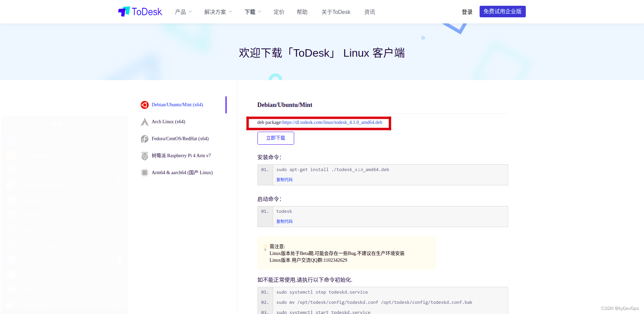The width and height of the screenshot is (644, 314).
Task: Open the 关于ToDesk page
Action: (336, 12)
